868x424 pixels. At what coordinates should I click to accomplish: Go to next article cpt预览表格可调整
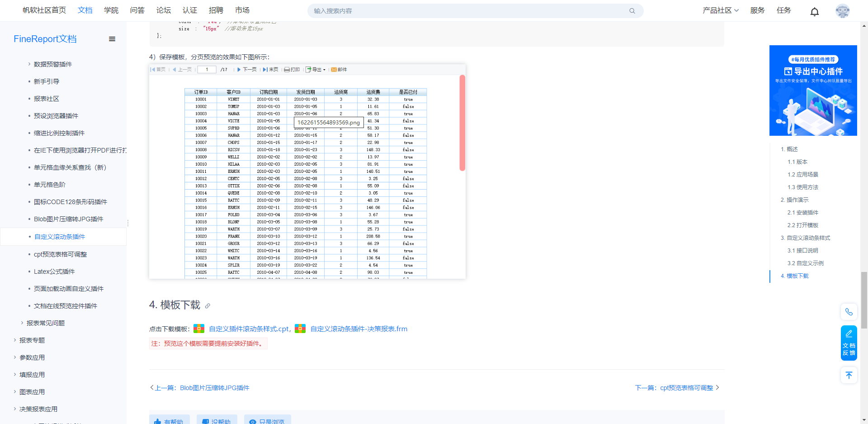[x=687, y=388]
